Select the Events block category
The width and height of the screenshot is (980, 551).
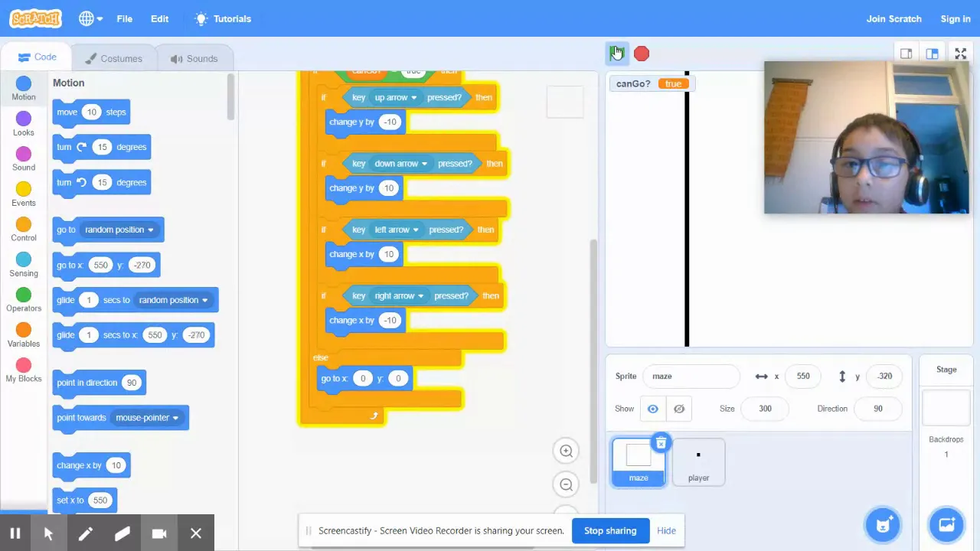pyautogui.click(x=24, y=194)
